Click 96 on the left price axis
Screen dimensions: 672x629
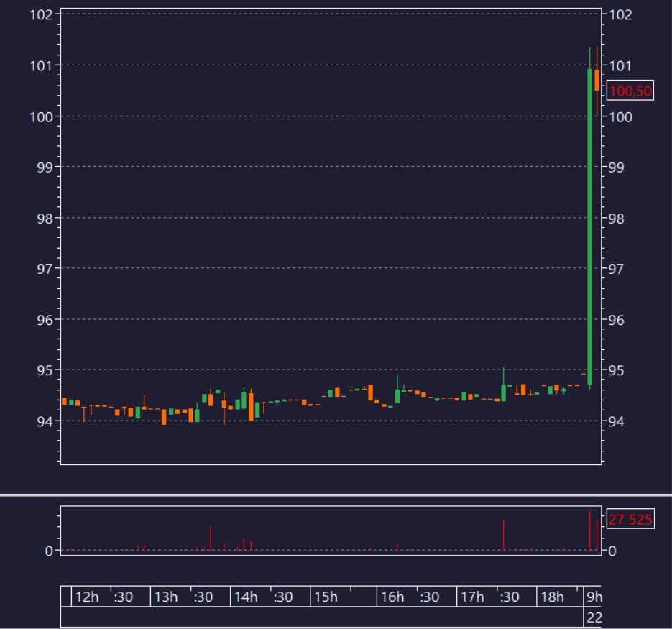(x=45, y=320)
